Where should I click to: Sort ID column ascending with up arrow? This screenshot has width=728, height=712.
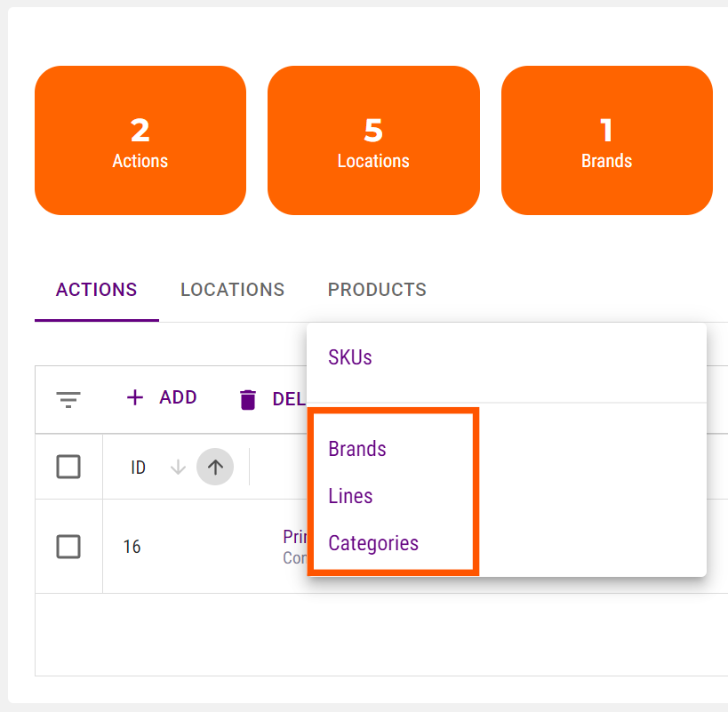pos(215,467)
